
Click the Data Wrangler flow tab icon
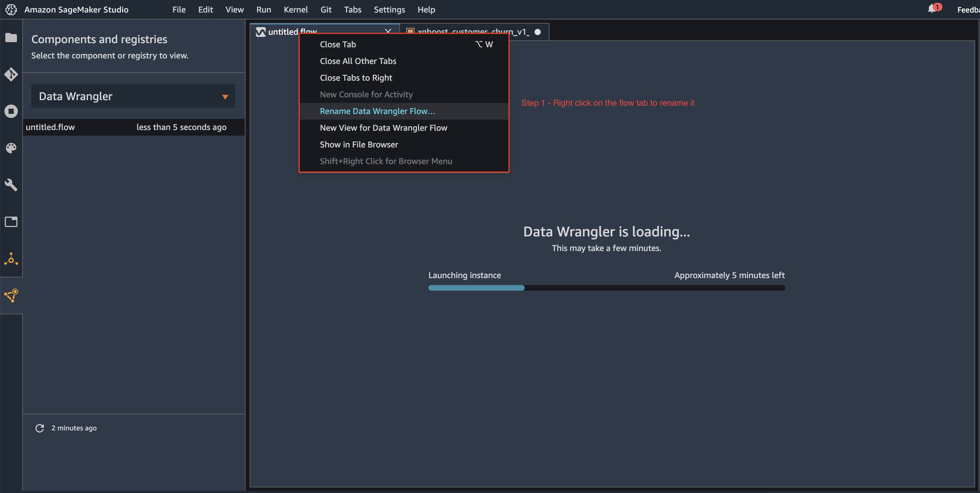[x=260, y=32]
